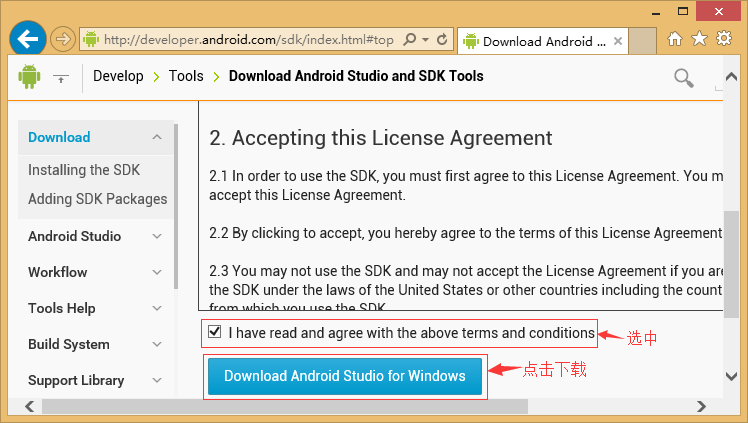Maximize the browser window
The height and width of the screenshot is (423, 748).
point(683,11)
